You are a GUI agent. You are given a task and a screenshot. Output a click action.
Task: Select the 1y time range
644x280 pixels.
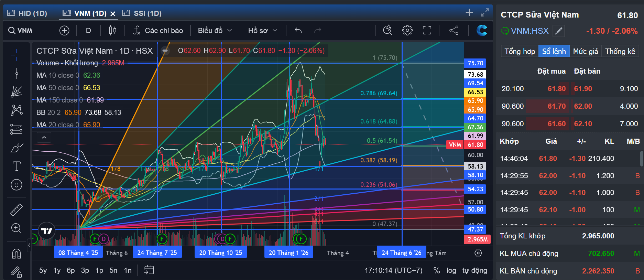tap(57, 270)
